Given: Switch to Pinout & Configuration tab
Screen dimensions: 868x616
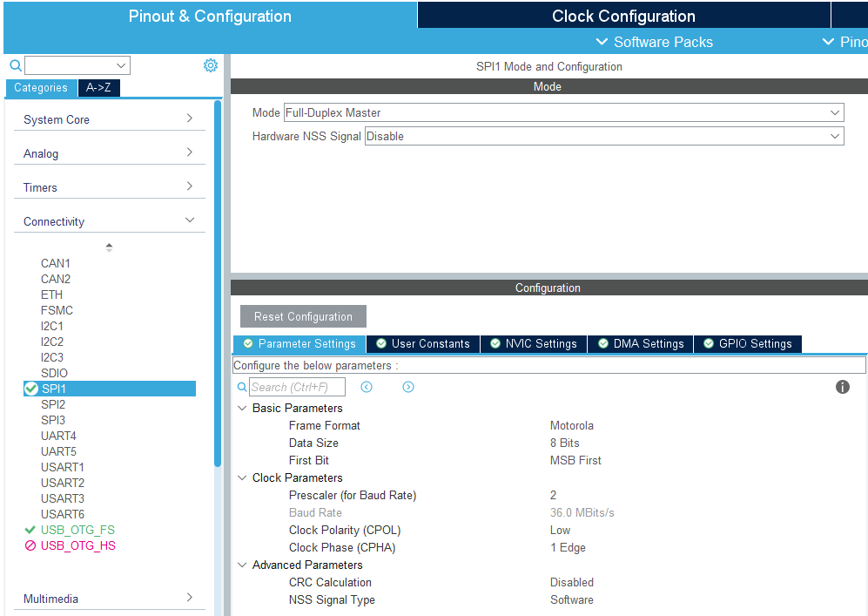Looking at the screenshot, I should pos(210,16).
